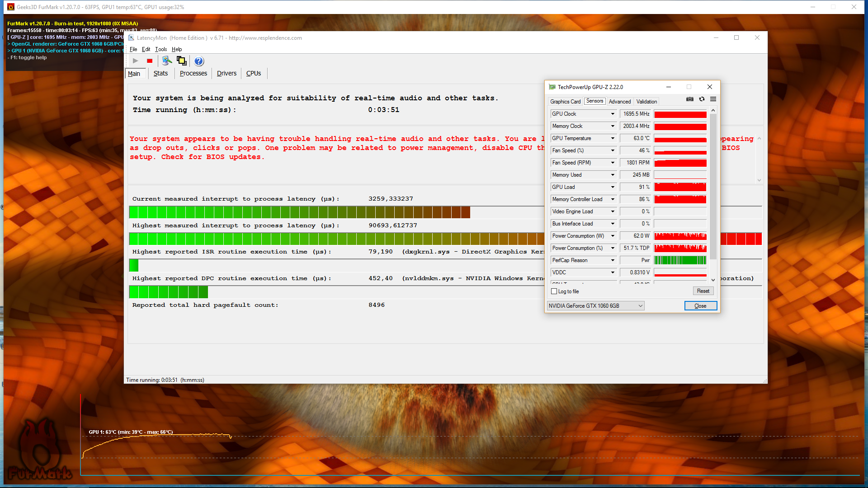The height and width of the screenshot is (488, 868).
Task: Click the GPU-Z Close button
Action: tap(700, 306)
